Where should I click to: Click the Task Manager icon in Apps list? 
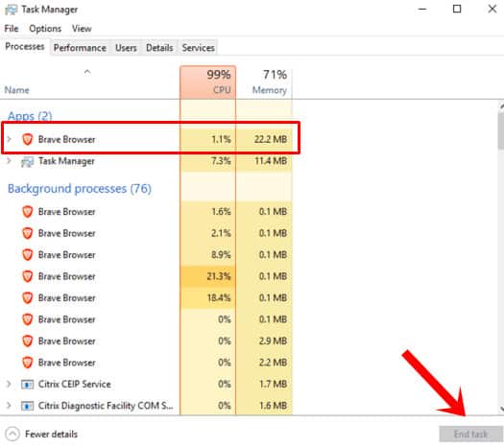click(27, 161)
